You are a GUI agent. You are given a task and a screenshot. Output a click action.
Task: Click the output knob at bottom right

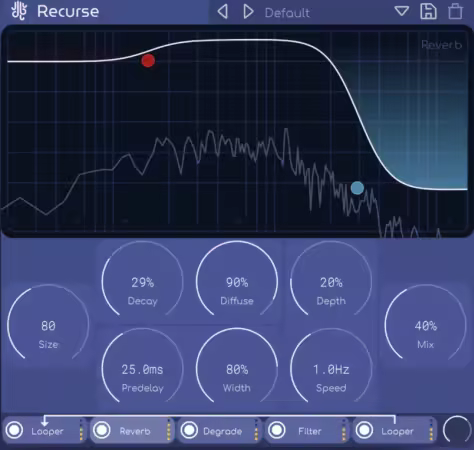pos(457,430)
